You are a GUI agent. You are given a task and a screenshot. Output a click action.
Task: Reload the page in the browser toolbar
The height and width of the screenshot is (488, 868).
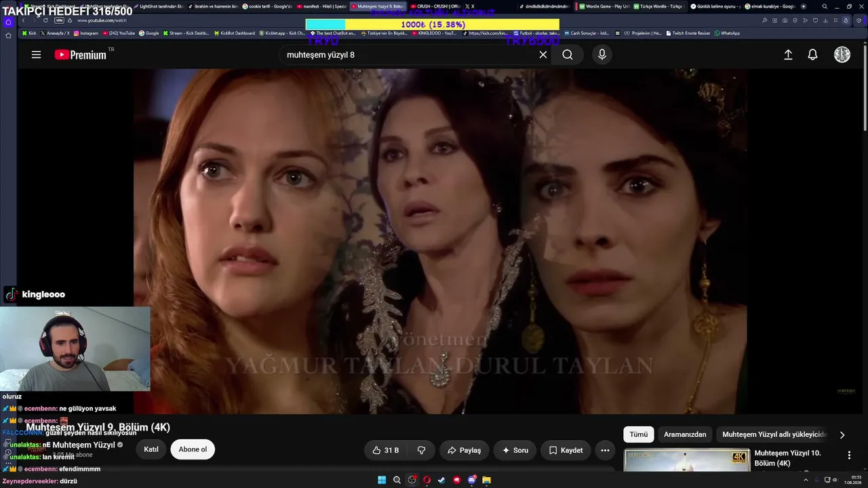(45, 20)
